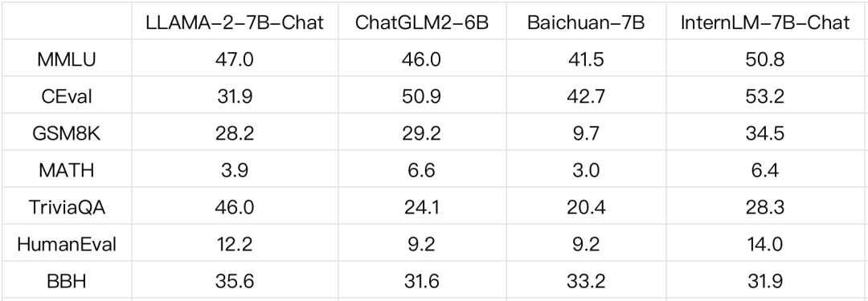Select the InternLM-7B-Chat column header
This screenshot has height=301, width=868.
(x=764, y=22)
